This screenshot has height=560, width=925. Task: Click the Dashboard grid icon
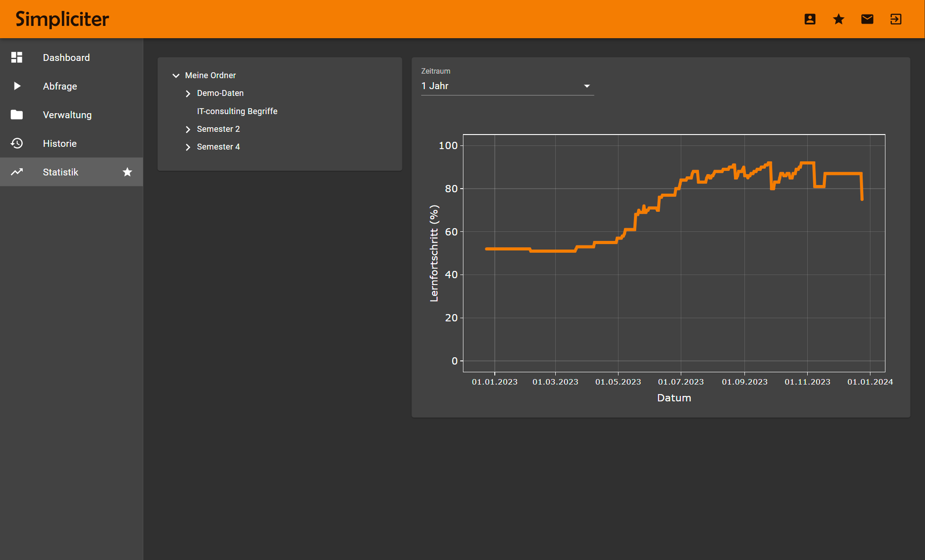click(17, 57)
